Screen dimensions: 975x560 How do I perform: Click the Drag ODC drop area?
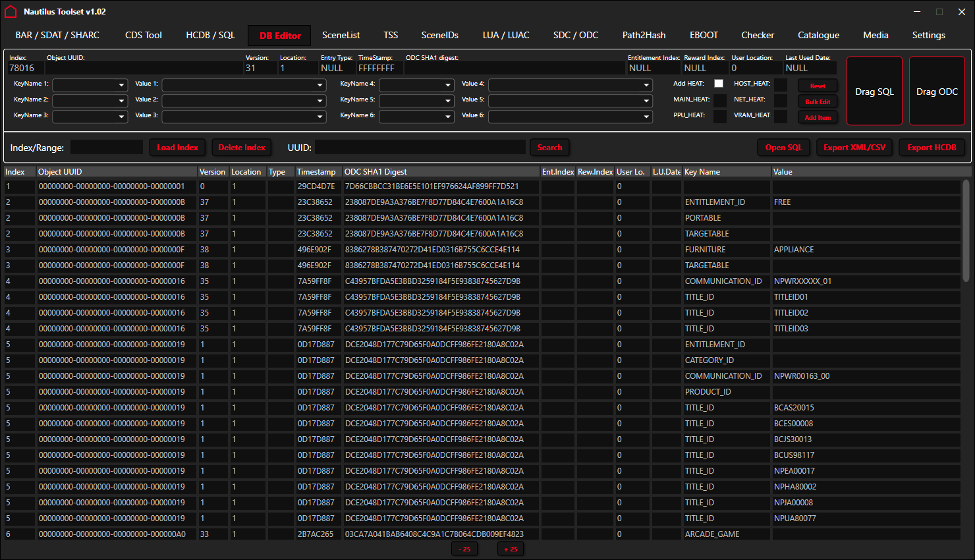pos(937,92)
